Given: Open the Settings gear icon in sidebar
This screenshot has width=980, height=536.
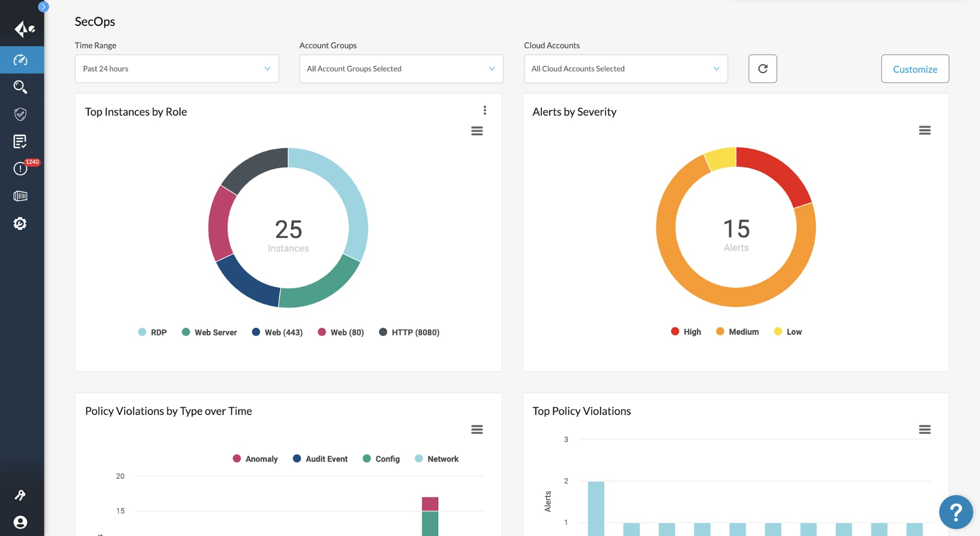Looking at the screenshot, I should pos(20,223).
